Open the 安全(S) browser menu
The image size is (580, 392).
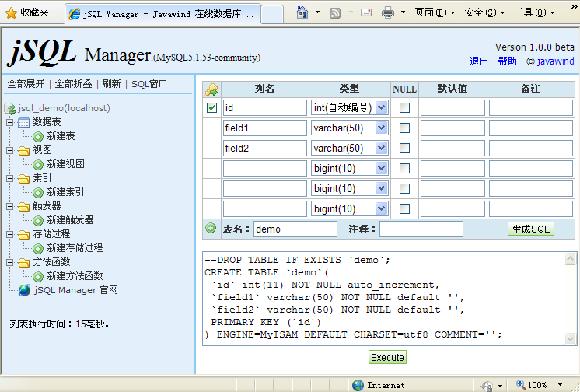coord(484,12)
